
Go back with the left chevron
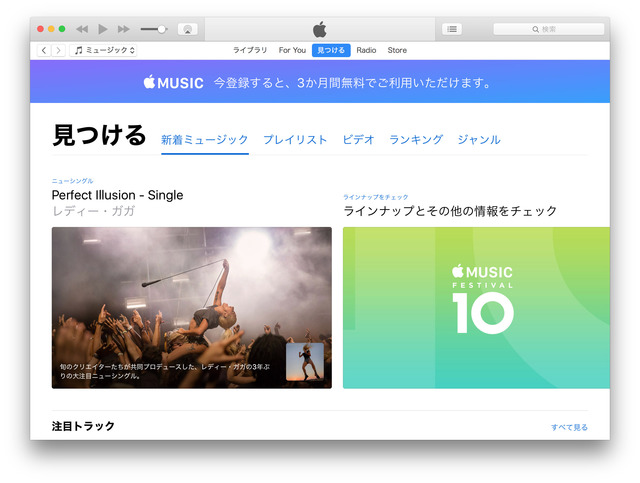43,50
